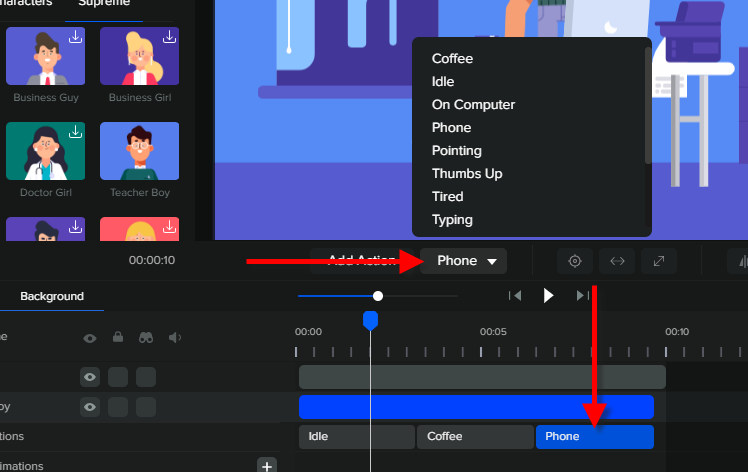Screen dimensions: 748x472
Task: Download the Business Girl character
Action: click(169, 37)
